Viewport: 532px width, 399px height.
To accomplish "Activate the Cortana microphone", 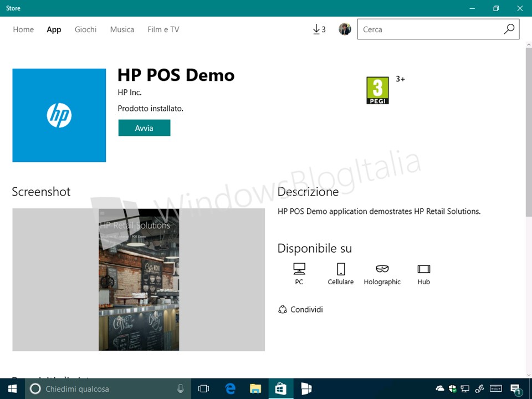I will tap(181, 389).
